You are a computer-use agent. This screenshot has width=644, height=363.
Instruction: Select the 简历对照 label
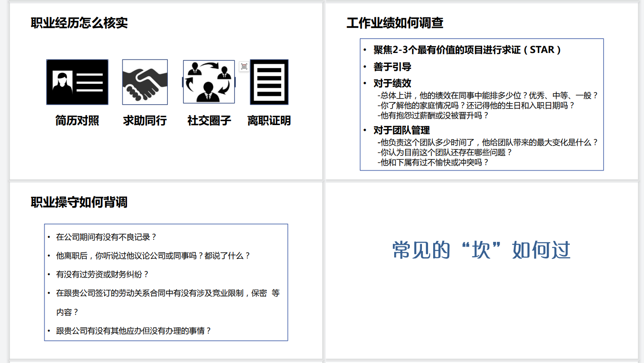click(77, 120)
